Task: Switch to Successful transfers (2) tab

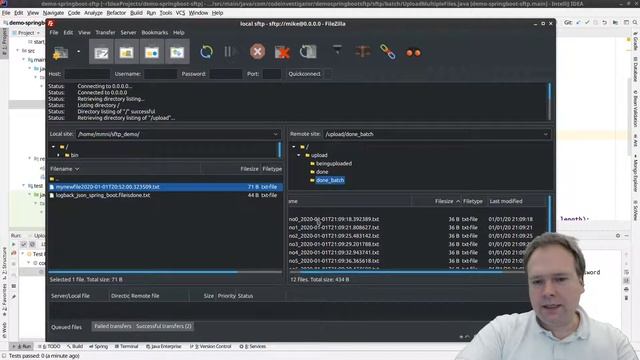Action: pos(163,326)
